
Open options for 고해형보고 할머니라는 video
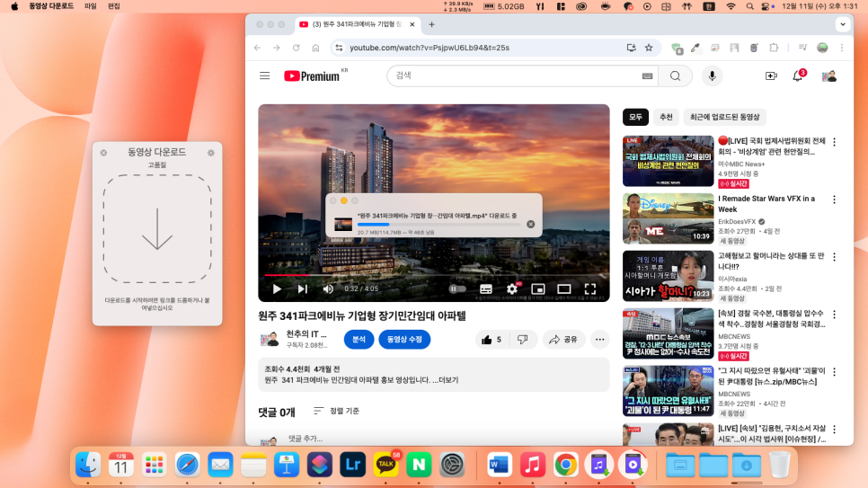pyautogui.click(x=834, y=257)
